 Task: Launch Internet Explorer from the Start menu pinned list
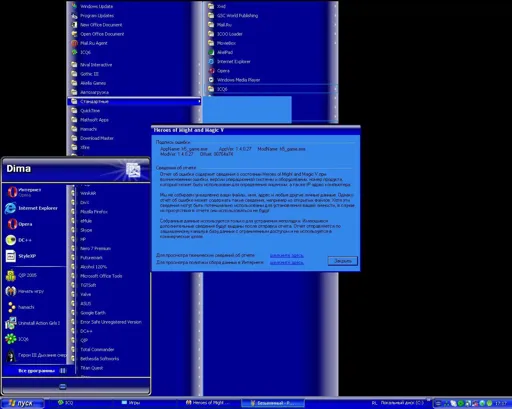point(33,208)
